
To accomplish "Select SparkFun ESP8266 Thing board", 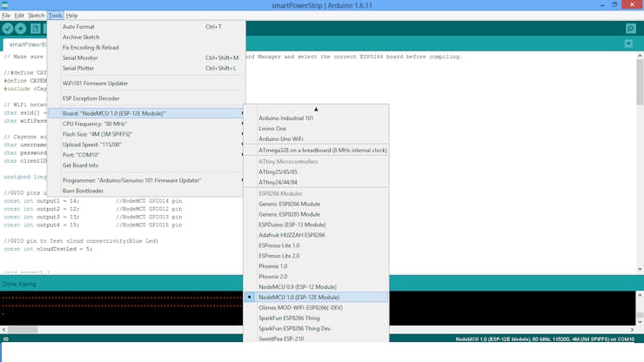I will [316, 318].
